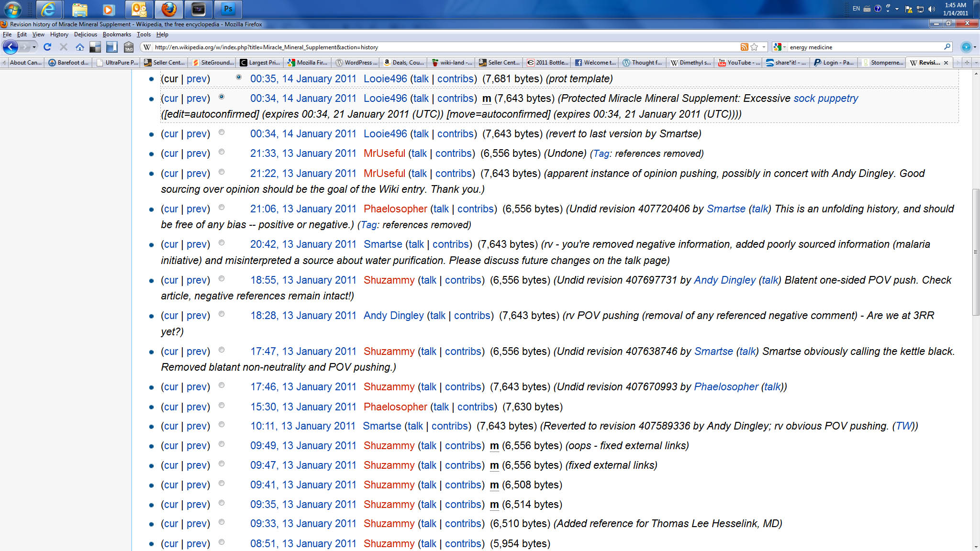The height and width of the screenshot is (551, 980).
Task: Select radio button for 21:33 MrUseful revision
Action: pos(222,152)
